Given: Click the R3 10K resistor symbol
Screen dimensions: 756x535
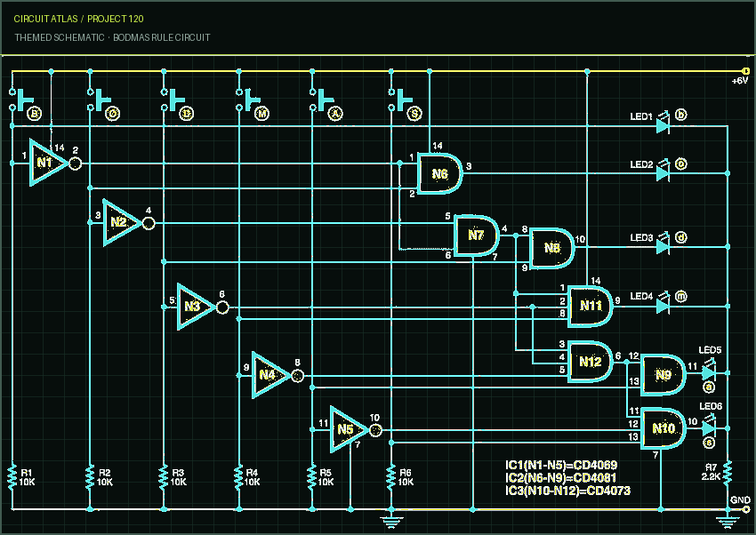Looking at the screenshot, I should (164, 476).
